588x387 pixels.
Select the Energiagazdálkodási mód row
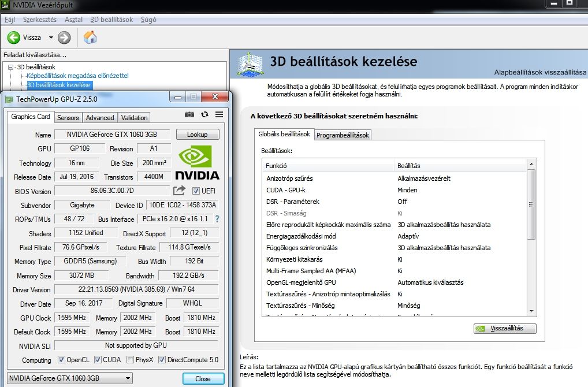(395, 236)
